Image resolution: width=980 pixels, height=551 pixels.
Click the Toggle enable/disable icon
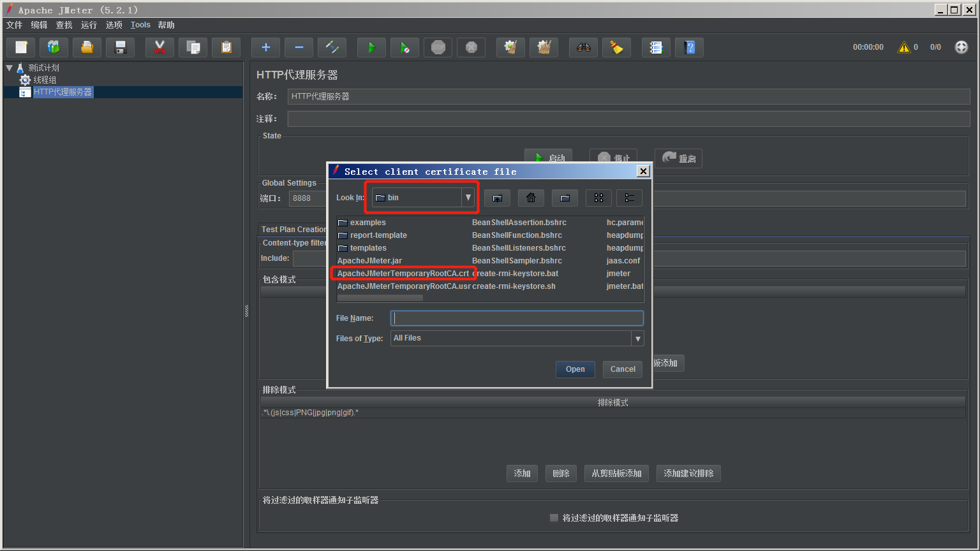click(x=332, y=47)
